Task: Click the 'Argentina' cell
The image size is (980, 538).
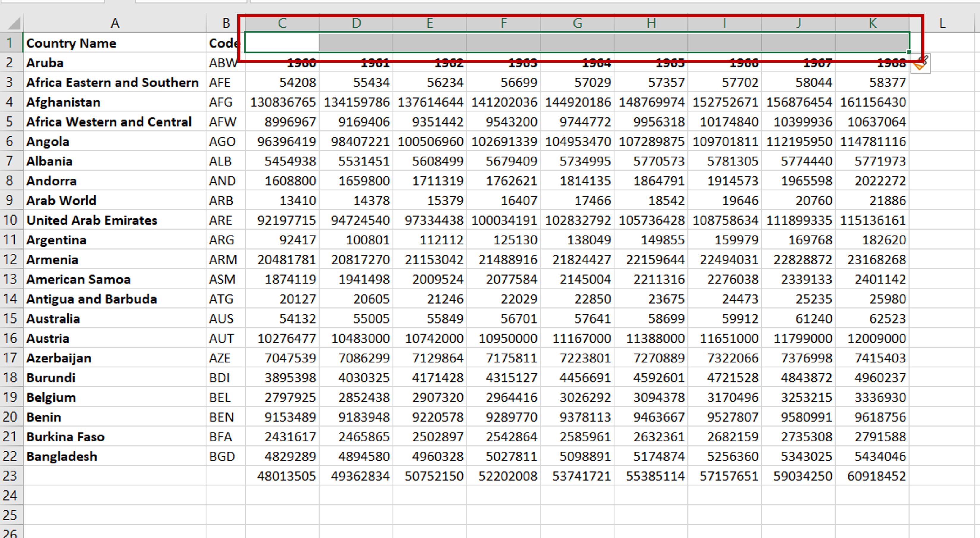Action: [x=115, y=240]
